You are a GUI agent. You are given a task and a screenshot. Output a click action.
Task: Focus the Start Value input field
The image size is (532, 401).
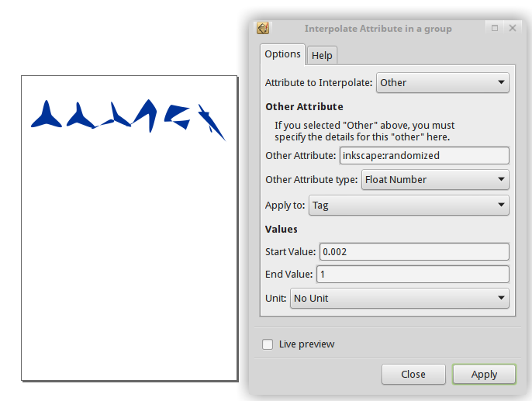[414, 252]
